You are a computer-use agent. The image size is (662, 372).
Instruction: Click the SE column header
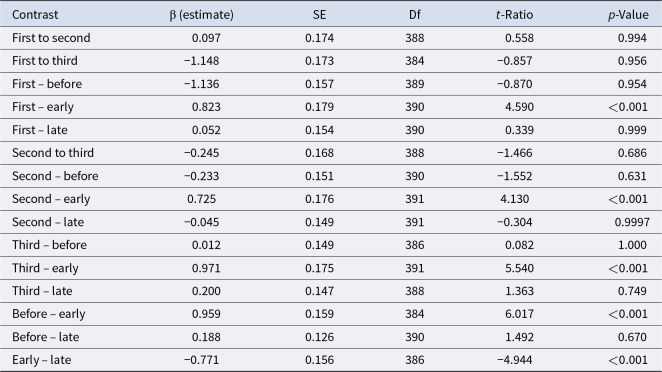(319, 15)
